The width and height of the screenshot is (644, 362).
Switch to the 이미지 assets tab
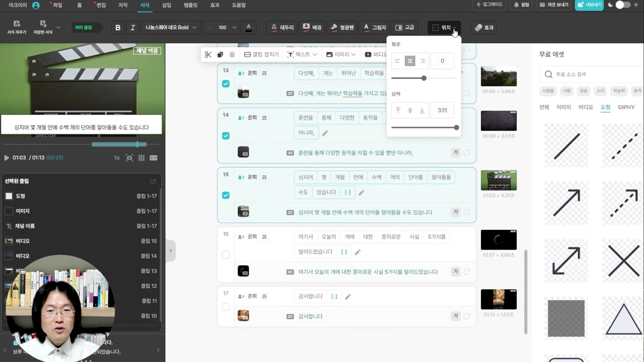pyautogui.click(x=563, y=107)
